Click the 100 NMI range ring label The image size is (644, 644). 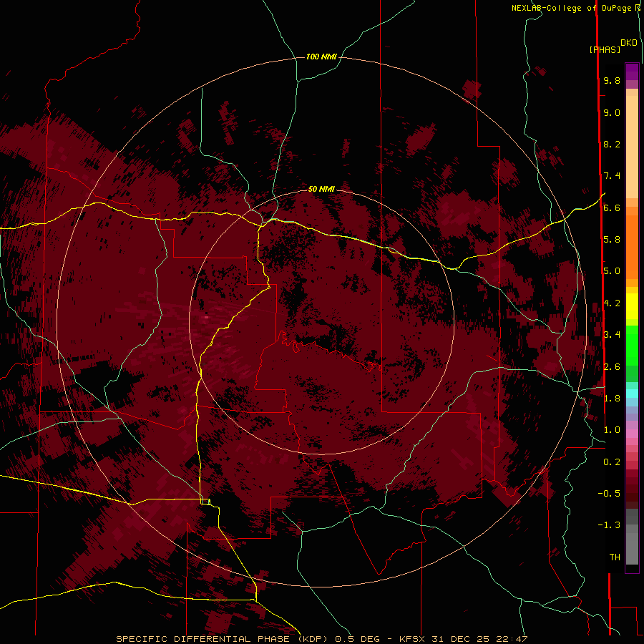[x=321, y=57]
